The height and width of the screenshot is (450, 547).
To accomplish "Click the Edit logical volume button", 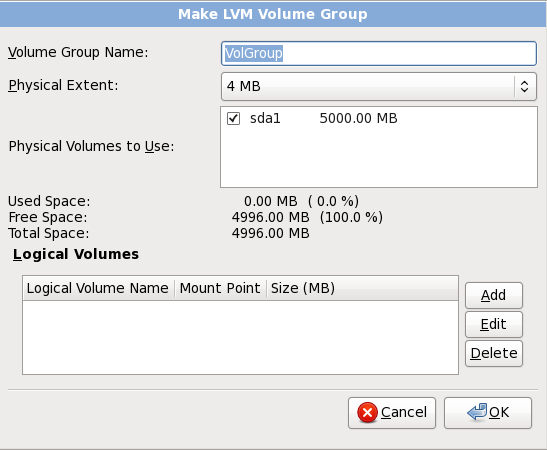I will (494, 324).
